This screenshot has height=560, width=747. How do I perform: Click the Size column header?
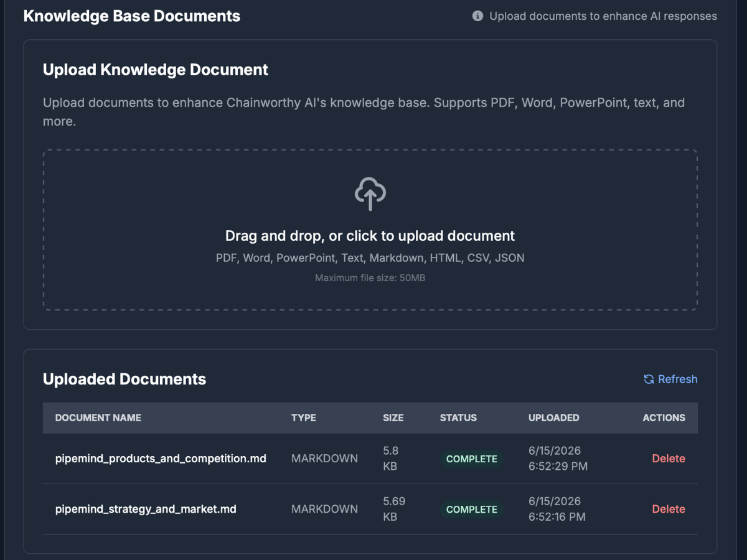point(393,418)
